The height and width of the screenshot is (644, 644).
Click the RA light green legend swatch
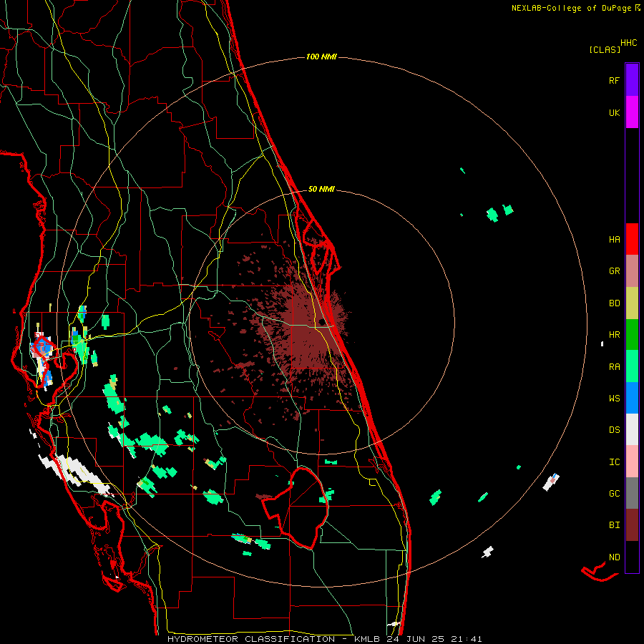(632, 366)
